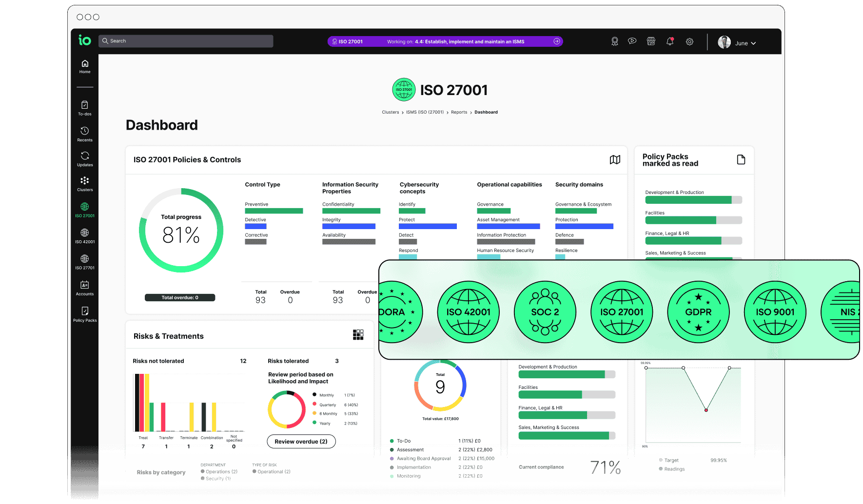The height and width of the screenshot is (504, 863).
Task: Click the Facilities progress bar in Policy Packs marked as read
Action: [693, 220]
